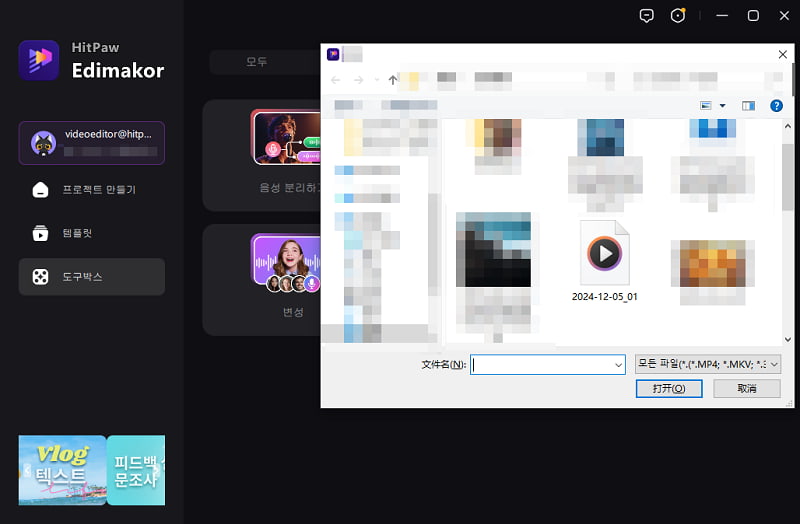Click the HitPaw Edimakor logo icon
Viewport: 800px width, 524px height.
point(38,59)
